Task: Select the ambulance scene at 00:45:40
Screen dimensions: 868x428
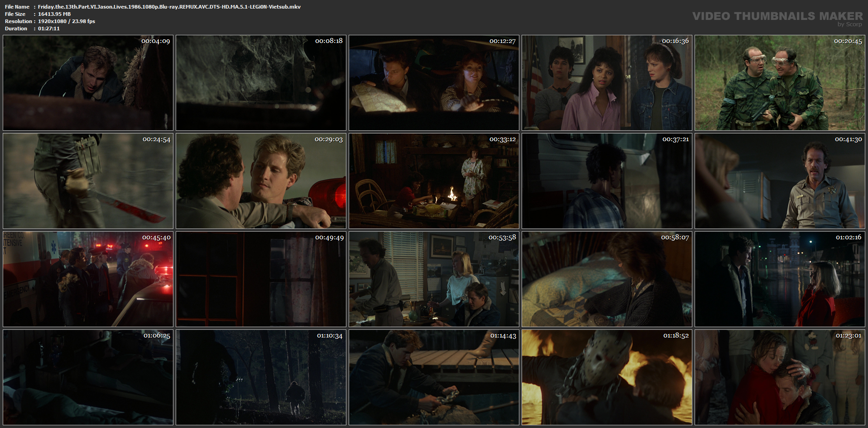Action: click(88, 279)
